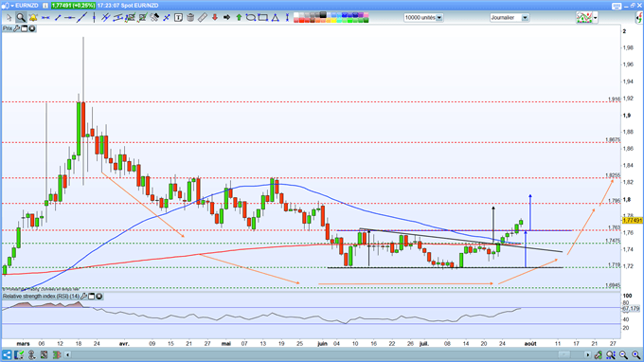Open the EURNZD instrument menu arrow

(12, 6)
